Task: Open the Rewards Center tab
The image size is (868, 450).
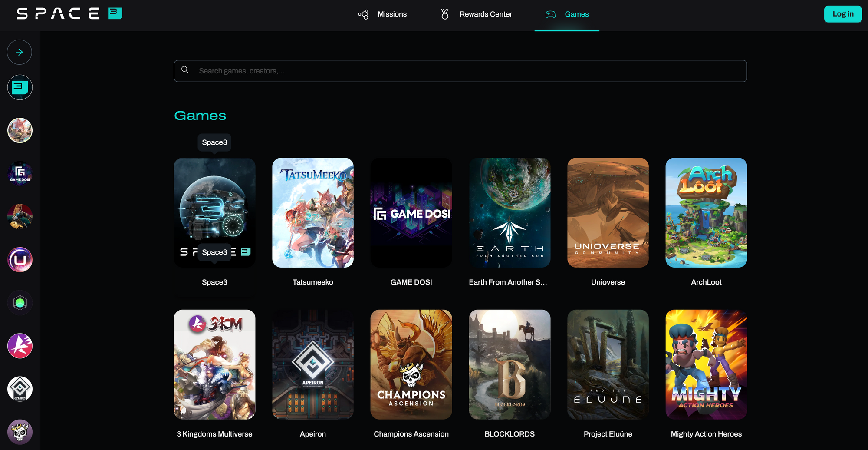Action: point(476,14)
